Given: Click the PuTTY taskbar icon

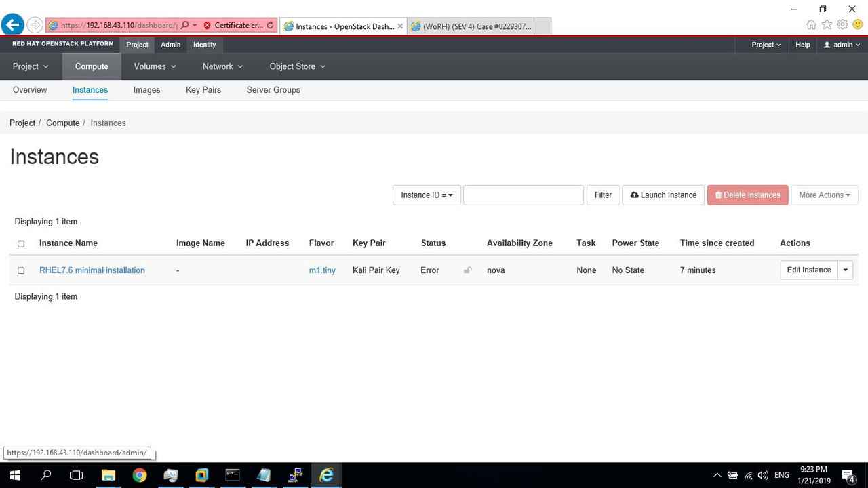Looking at the screenshot, I should [x=295, y=475].
